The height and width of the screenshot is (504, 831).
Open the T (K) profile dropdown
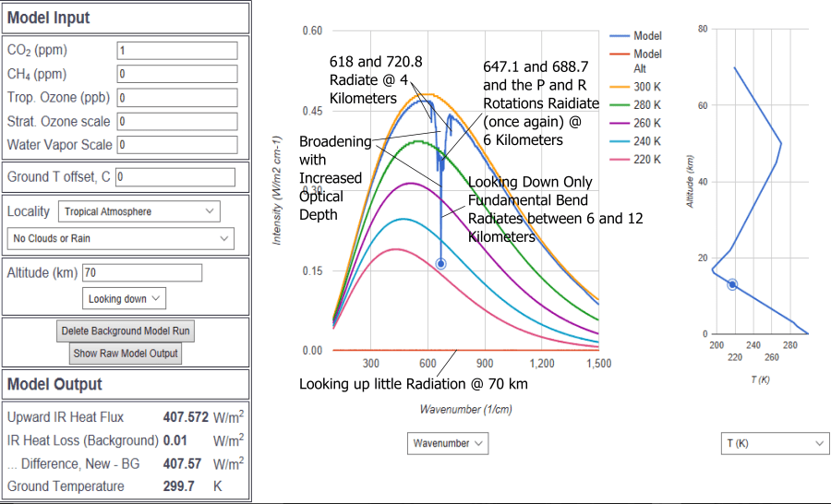(775, 444)
